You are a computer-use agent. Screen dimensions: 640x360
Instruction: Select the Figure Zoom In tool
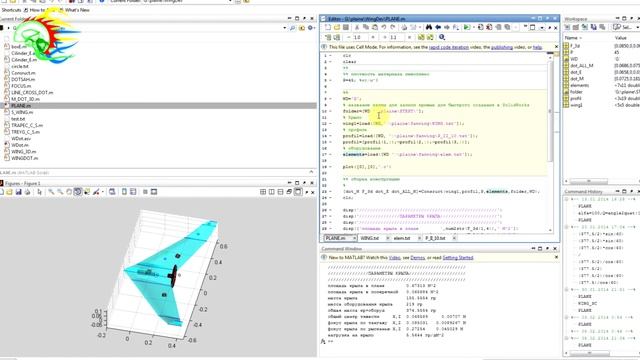[51, 192]
